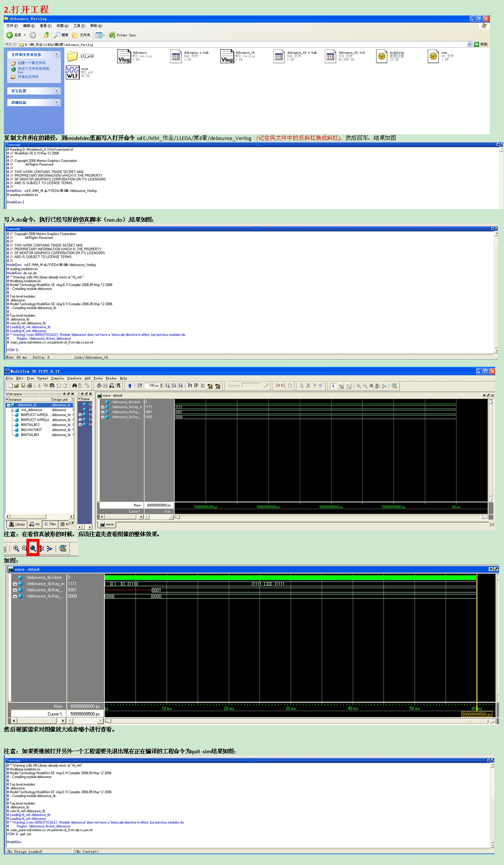Expand the 详细信息 task pane section
Screen dimensions: 504x865
pyautogui.click(x=57, y=102)
